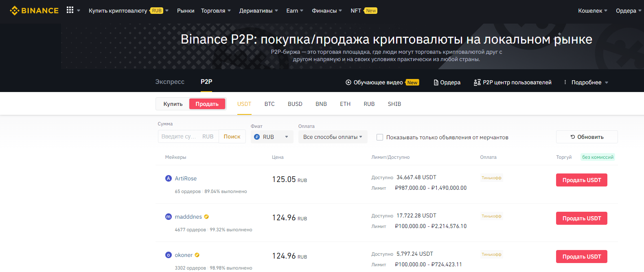Image resolution: width=644 pixels, height=272 pixels.
Task: Open madddnes maker profile link
Action: pos(188,217)
